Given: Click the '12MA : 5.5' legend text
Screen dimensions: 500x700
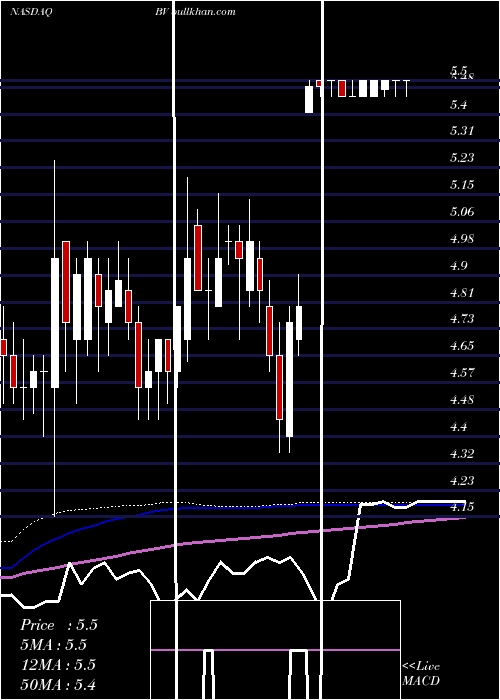Looking at the screenshot, I should tap(59, 665).
